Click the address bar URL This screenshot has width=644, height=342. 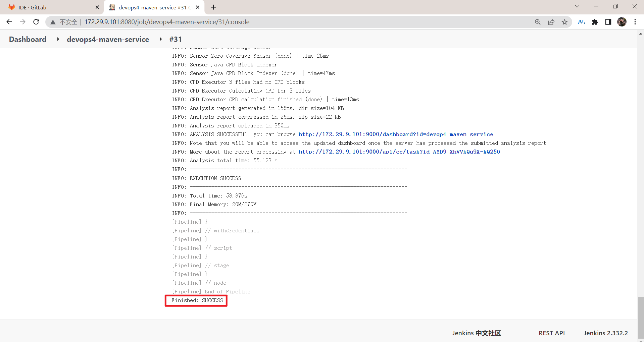click(167, 22)
